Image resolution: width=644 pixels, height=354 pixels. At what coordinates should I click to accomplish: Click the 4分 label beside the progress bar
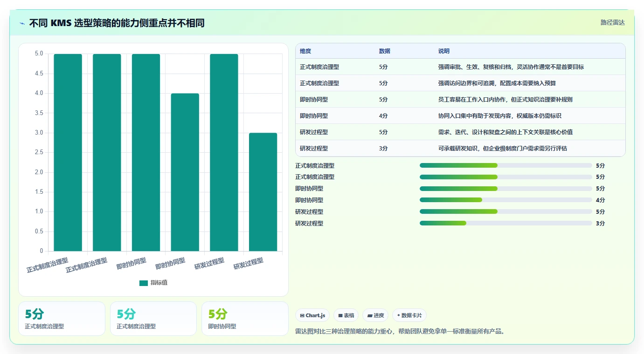[600, 200]
